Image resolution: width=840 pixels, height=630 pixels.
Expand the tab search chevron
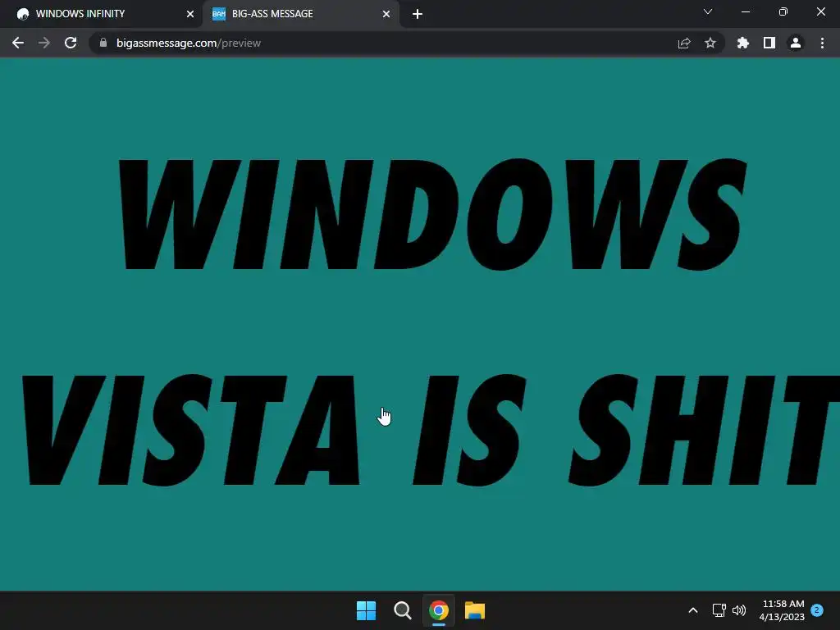[708, 11]
